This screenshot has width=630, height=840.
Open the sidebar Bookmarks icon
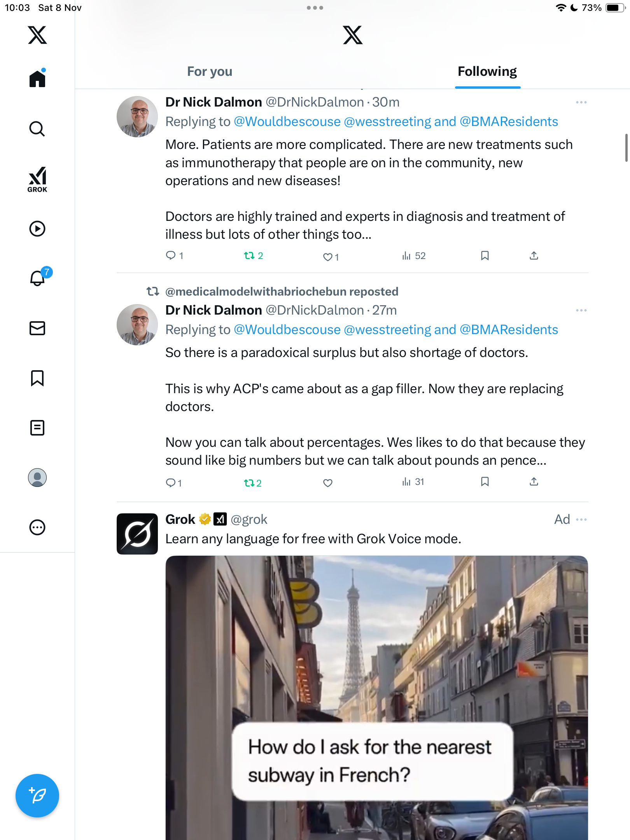(x=37, y=378)
